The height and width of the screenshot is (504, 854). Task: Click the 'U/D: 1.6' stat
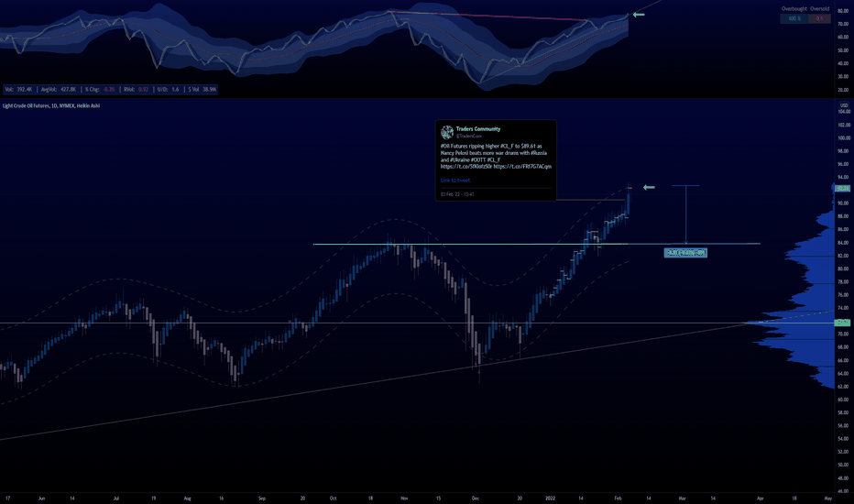tap(169, 90)
